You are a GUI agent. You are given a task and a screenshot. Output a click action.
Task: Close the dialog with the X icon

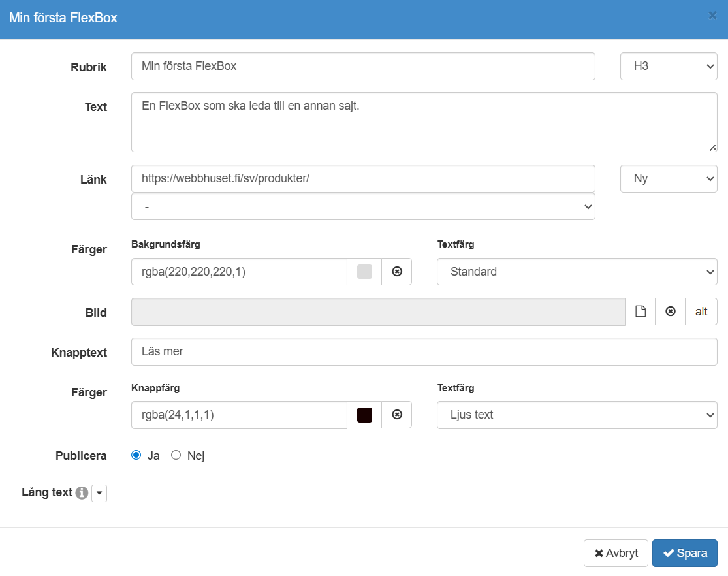(x=712, y=16)
